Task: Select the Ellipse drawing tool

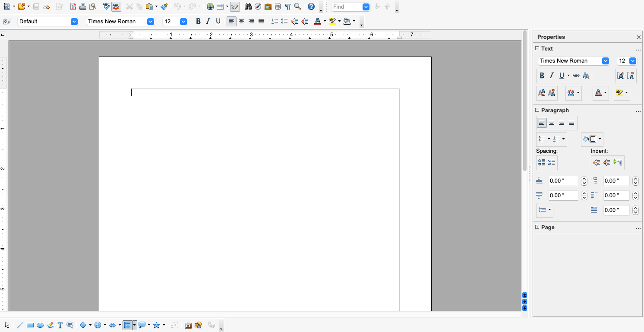Action: click(40, 325)
